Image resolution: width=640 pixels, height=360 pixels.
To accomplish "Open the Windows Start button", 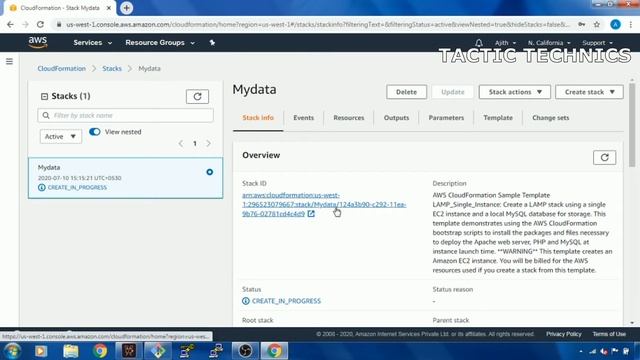I will point(12,351).
